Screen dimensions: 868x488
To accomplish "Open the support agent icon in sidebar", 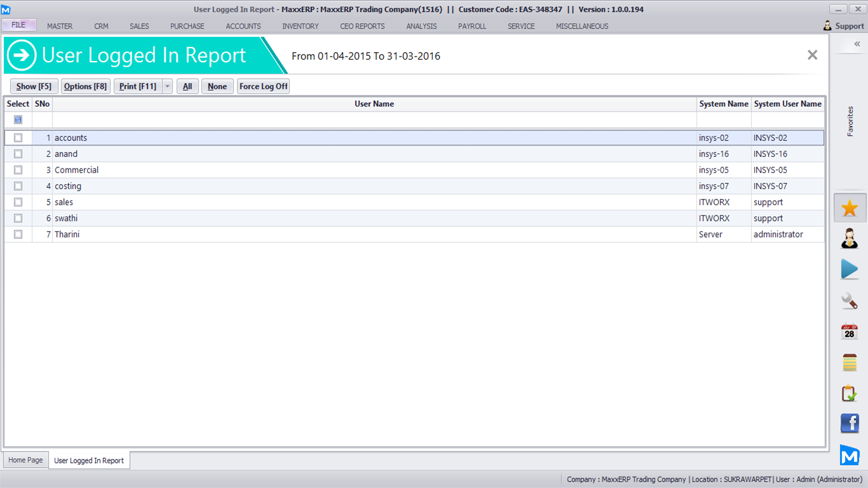I will point(850,238).
